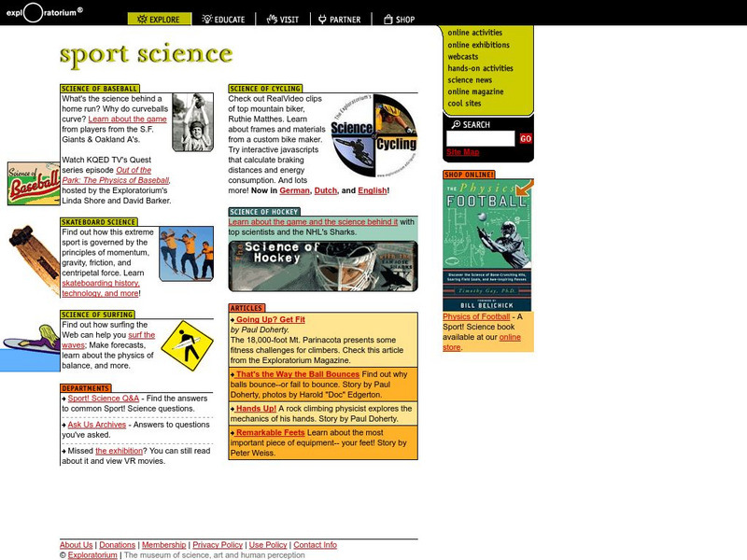Screen dimensions: 747x560
Task: Open Membership footer link
Action: (164, 545)
